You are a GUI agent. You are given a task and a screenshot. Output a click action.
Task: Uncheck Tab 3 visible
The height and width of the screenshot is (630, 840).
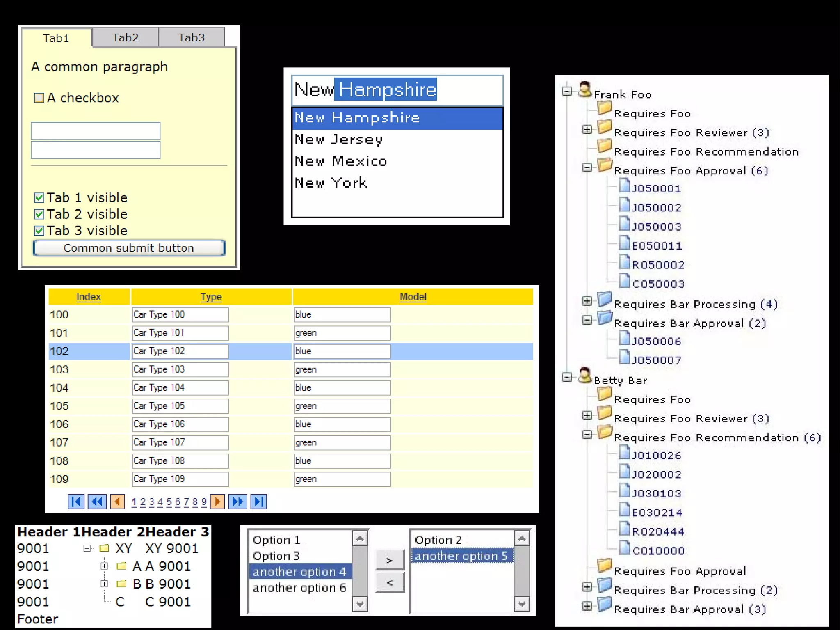coord(39,231)
